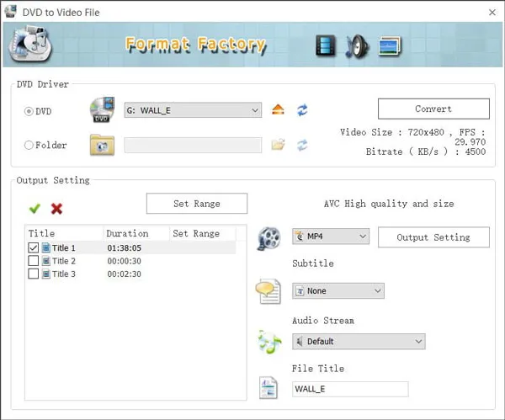The width and height of the screenshot is (505, 420).
Task: Check the Title 2 checkbox
Action: (34, 261)
